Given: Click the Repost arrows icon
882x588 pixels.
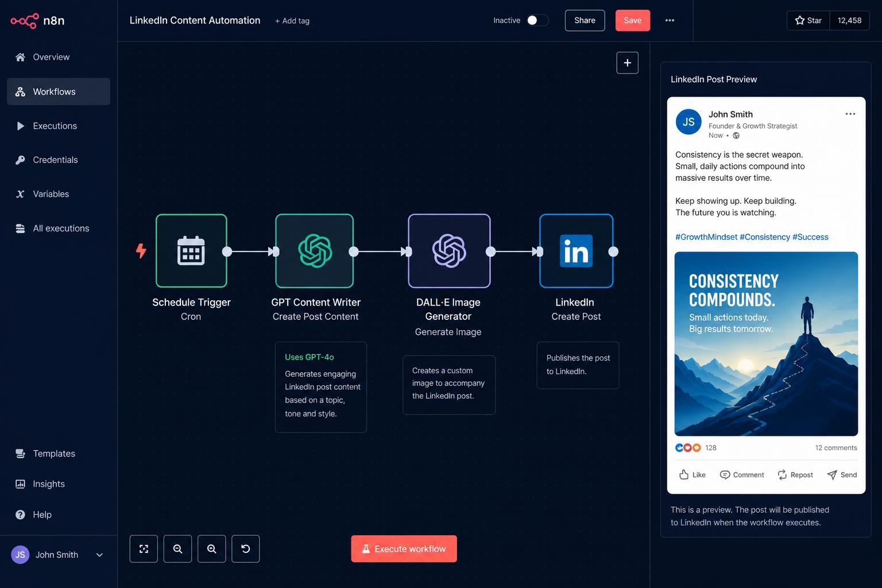Looking at the screenshot, I should [x=782, y=475].
